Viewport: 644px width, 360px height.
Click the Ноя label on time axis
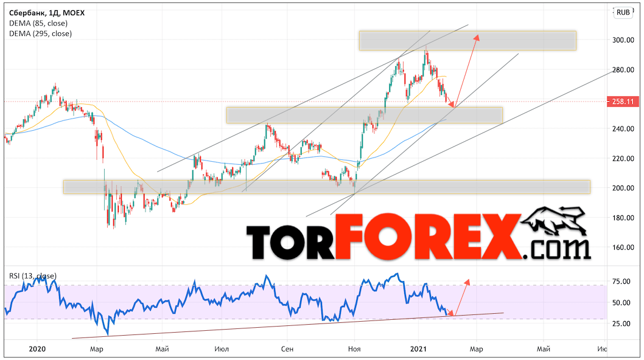coord(354,349)
